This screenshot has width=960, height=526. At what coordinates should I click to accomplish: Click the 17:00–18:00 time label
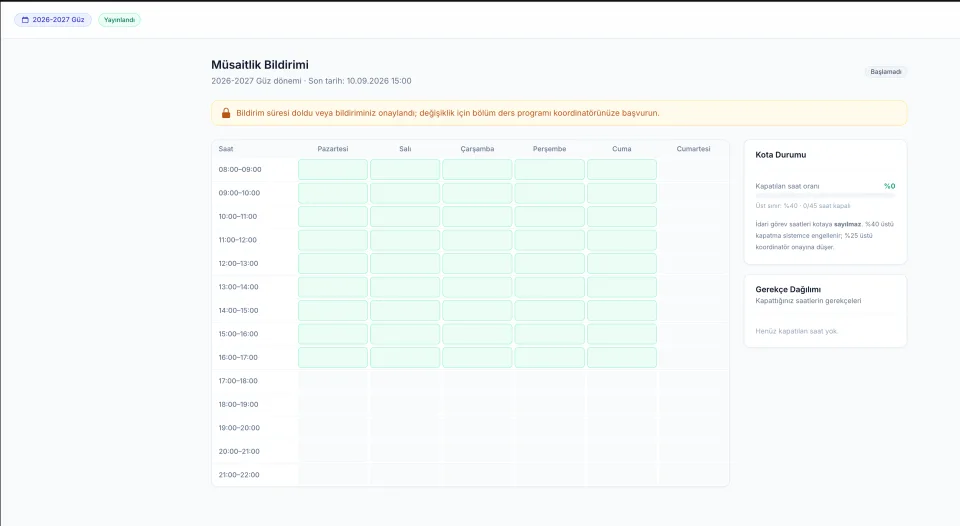(238, 381)
